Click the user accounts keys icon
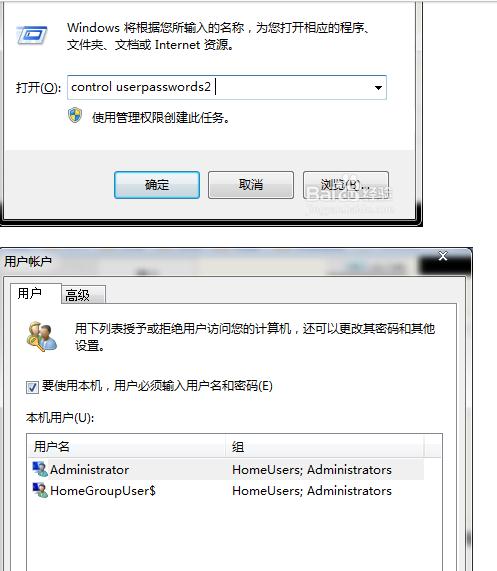 [42, 336]
